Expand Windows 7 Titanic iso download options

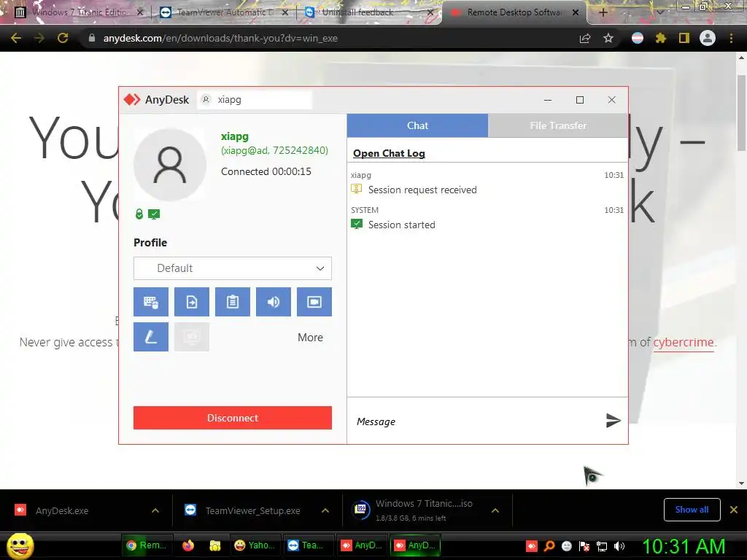click(495, 510)
